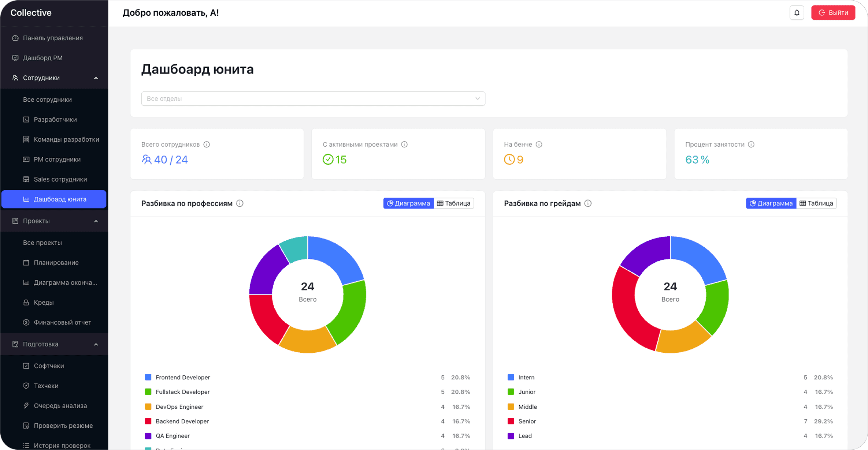
Task: Select Диаграмма view for grades breakdown
Action: coord(771,203)
